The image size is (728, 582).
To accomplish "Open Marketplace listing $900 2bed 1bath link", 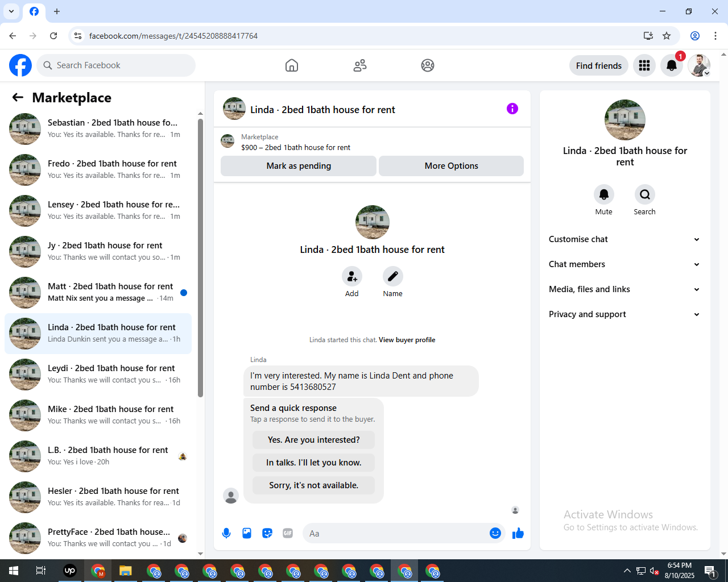I will click(x=296, y=147).
